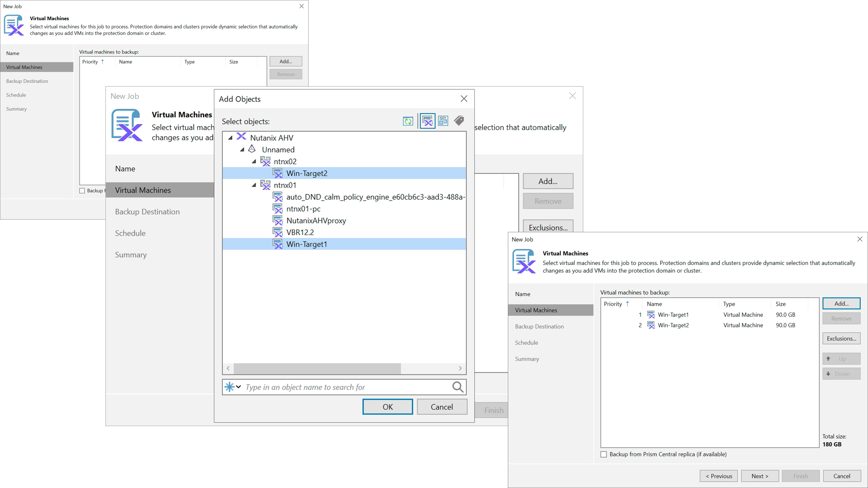
Task: Click Virtual Machine type cell of Win-Target2 row
Action: tap(743, 325)
